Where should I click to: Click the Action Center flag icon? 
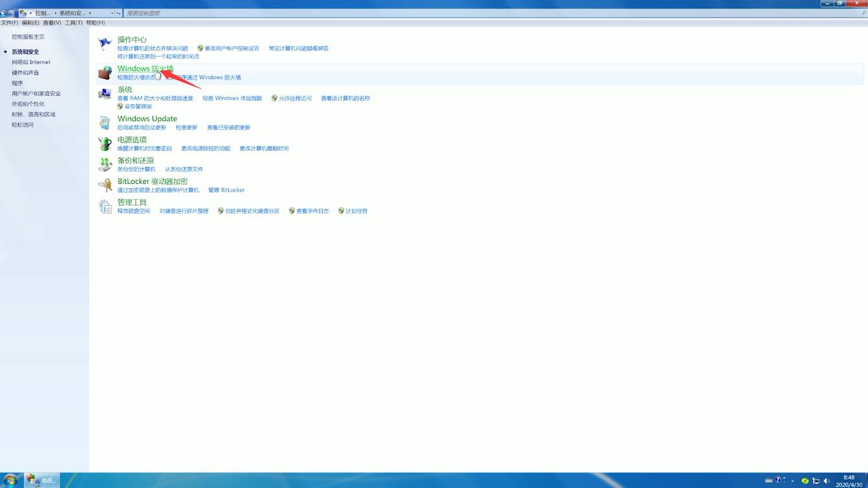pyautogui.click(x=105, y=44)
